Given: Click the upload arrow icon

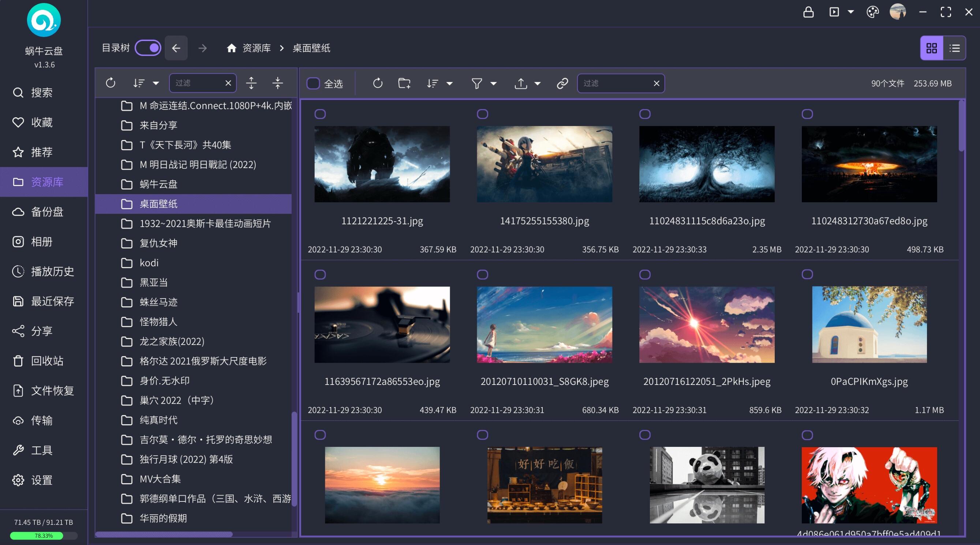Looking at the screenshot, I should click(520, 83).
